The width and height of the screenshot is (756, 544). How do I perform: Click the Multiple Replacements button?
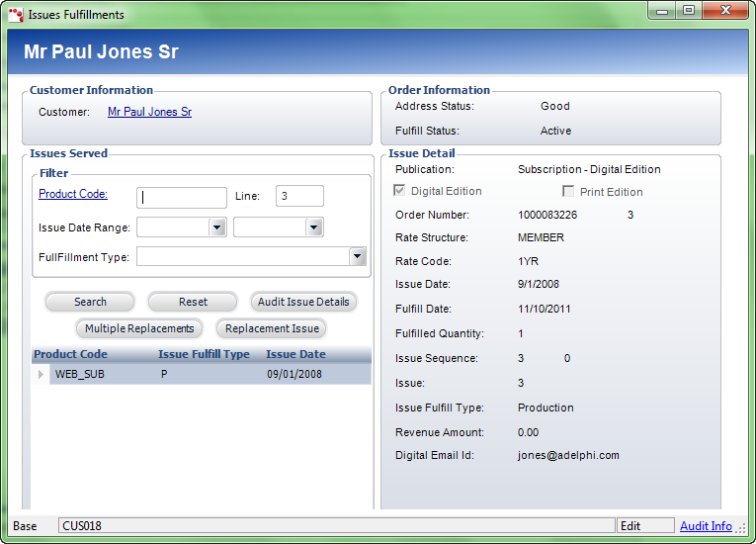coord(139,328)
